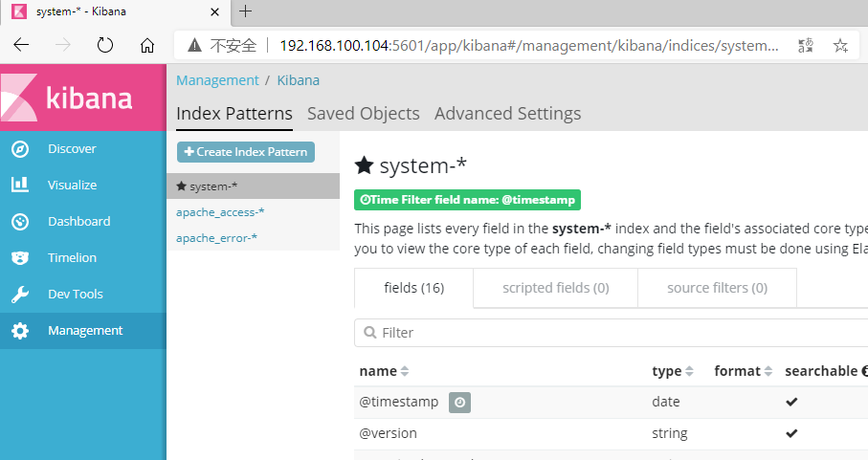Sort fields by format column

pyautogui.click(x=743, y=371)
